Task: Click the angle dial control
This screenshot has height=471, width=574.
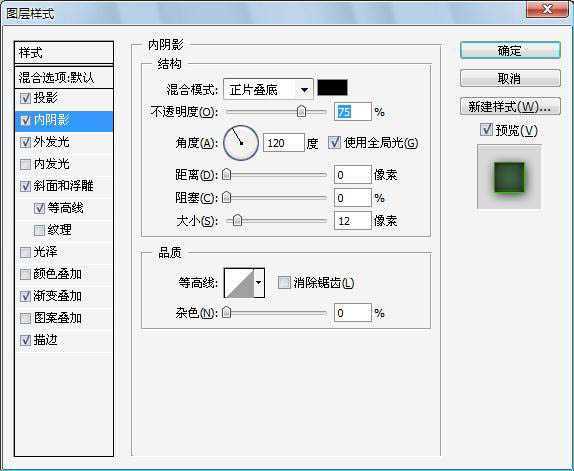Action: [241, 143]
